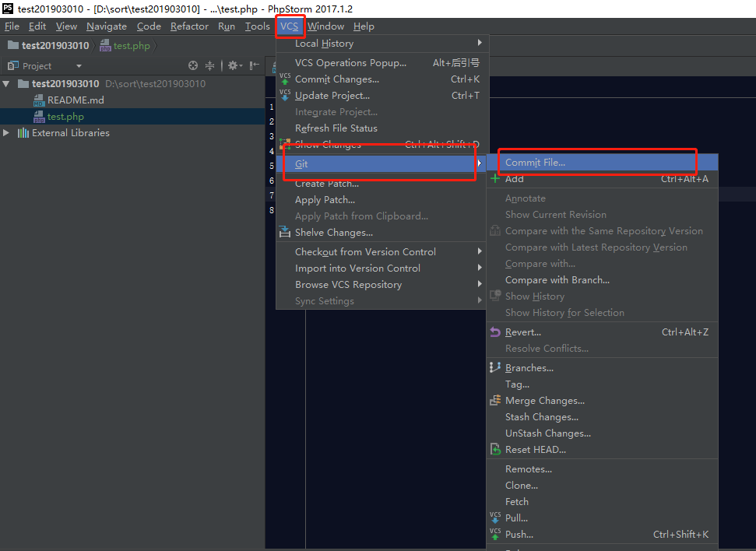Expand Checkout from Version Control submenu

click(480, 251)
